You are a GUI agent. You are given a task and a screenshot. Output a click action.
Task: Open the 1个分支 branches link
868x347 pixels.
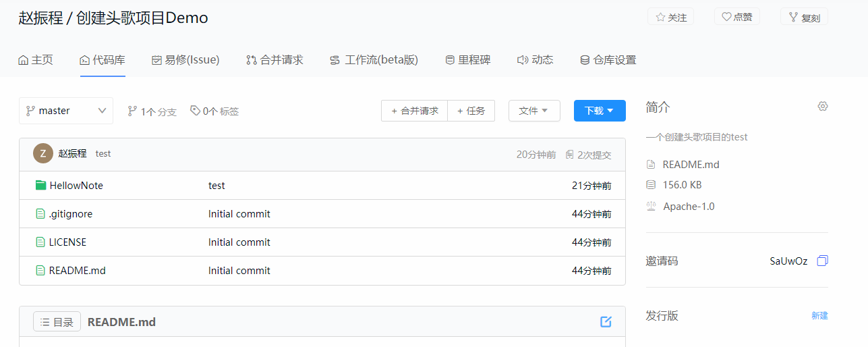152,111
